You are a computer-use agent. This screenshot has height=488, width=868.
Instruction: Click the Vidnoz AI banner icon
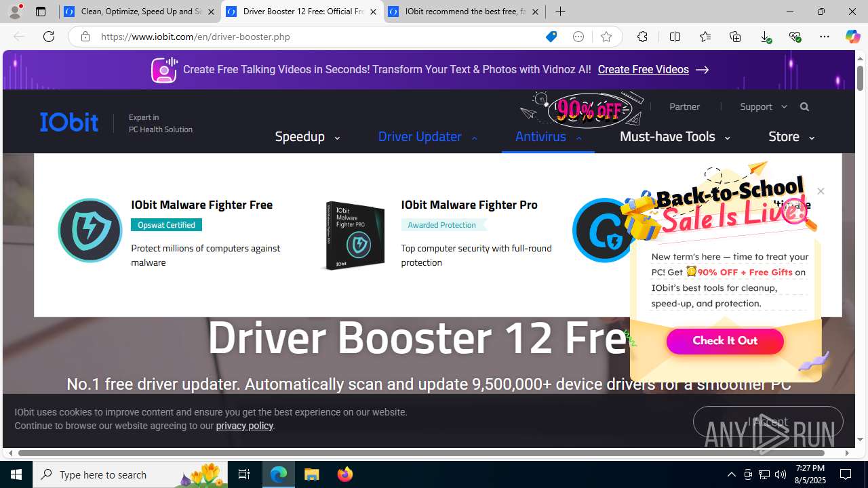pos(164,70)
